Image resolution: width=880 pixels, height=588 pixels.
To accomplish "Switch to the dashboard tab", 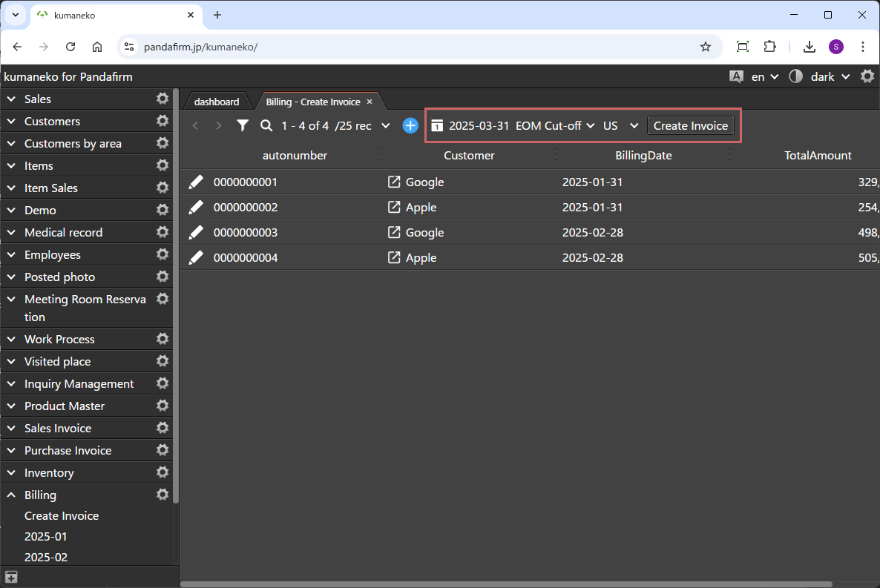I will (217, 102).
